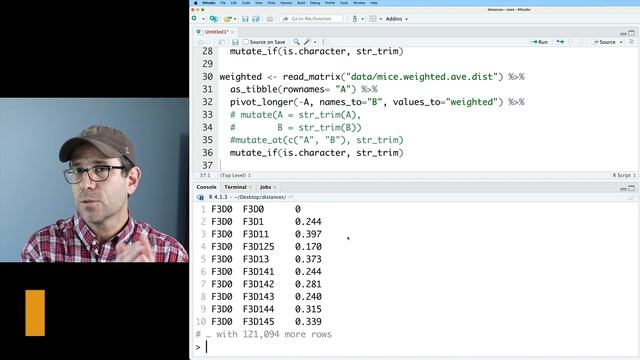
Task: Open the Tools menu
Action: pos(344,3)
